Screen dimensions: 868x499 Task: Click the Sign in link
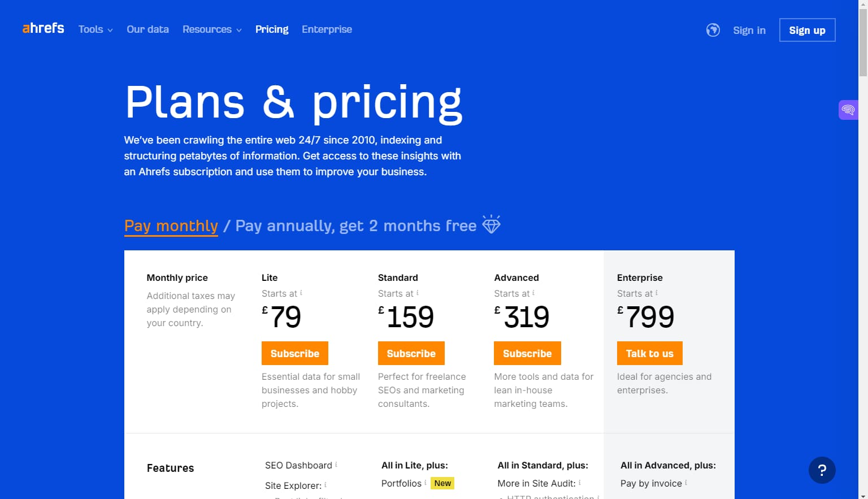pyautogui.click(x=749, y=30)
